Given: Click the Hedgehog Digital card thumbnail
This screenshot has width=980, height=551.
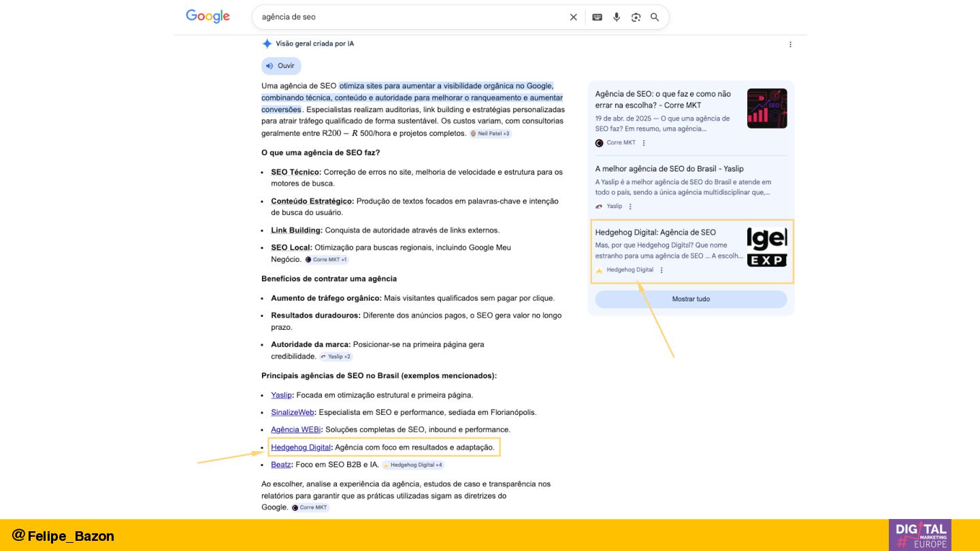Looking at the screenshot, I should coord(767,247).
